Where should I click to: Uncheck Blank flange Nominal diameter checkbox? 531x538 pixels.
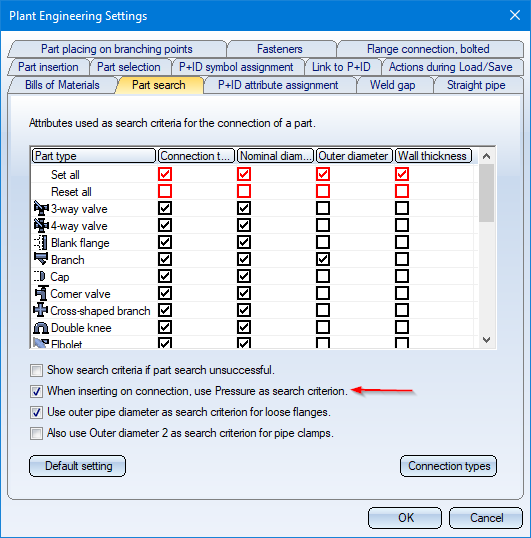[244, 243]
